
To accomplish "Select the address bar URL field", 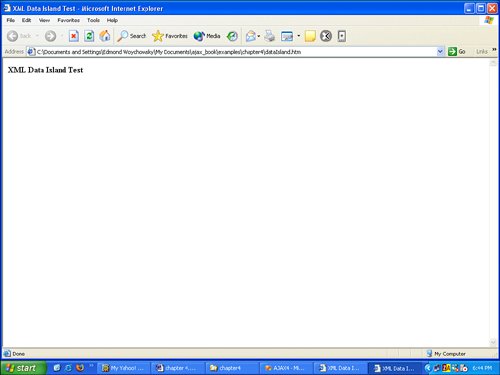I will [x=236, y=52].
